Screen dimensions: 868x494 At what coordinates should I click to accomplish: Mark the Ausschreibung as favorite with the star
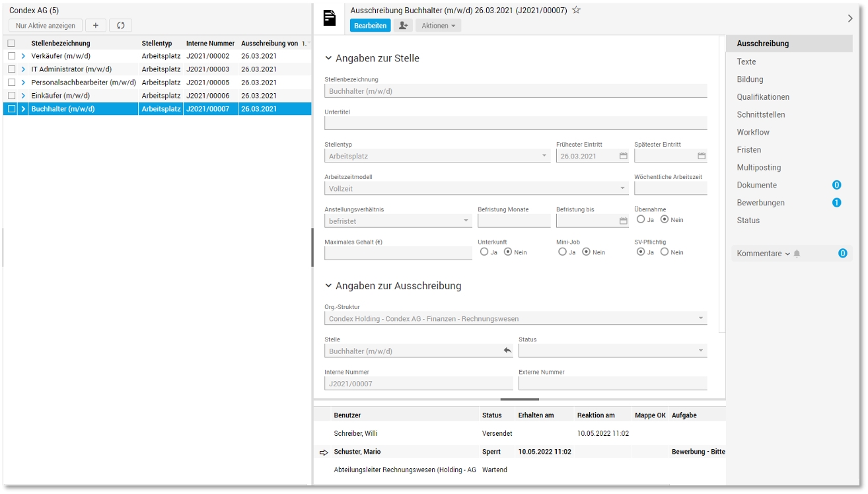coord(576,11)
